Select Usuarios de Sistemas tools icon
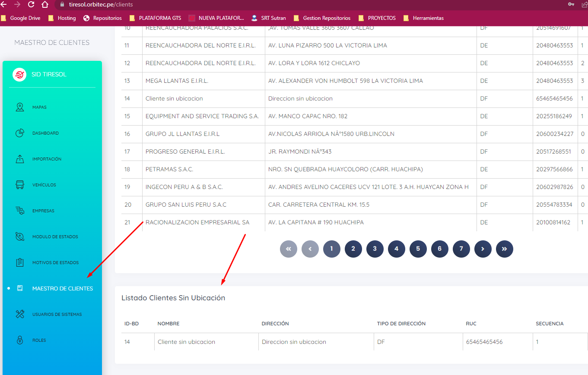Viewport: 588px width, 375px height. (x=20, y=314)
